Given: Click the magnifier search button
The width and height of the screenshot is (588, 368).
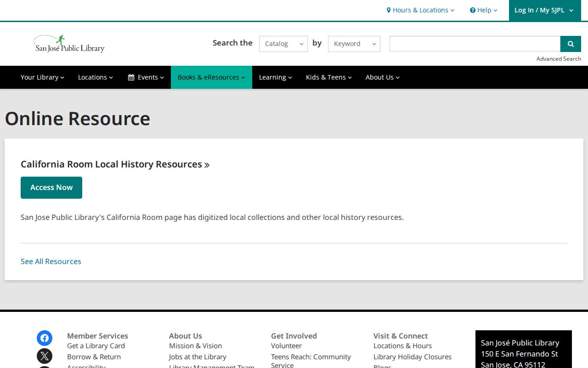Looking at the screenshot, I should 571,44.
